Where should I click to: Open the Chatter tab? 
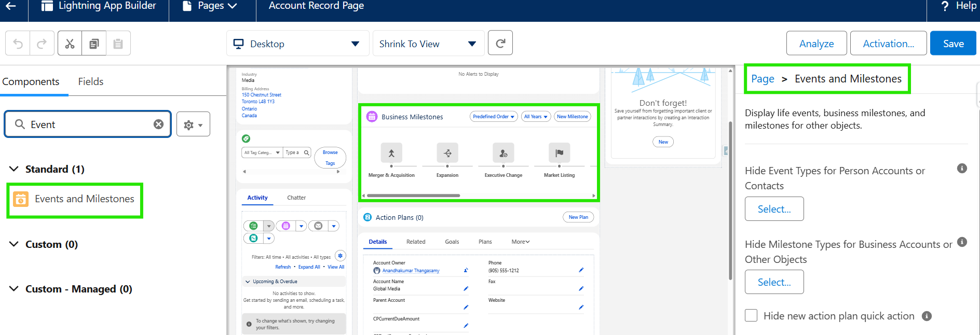[296, 198]
